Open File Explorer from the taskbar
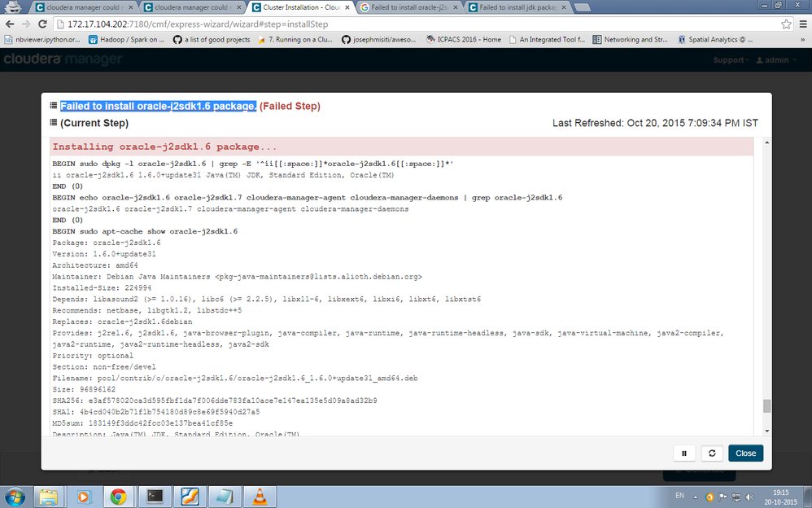Screen dimensions: 812x508 point(49,497)
